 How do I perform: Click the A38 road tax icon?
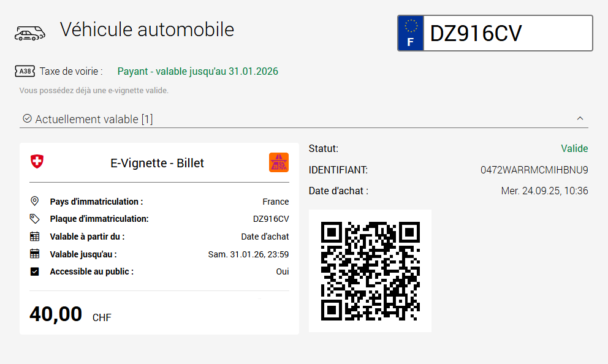point(25,72)
